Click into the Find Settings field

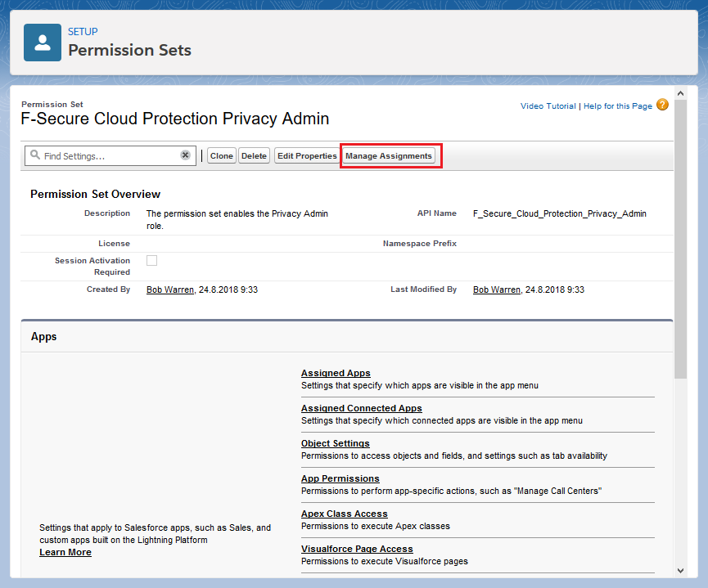click(x=110, y=155)
